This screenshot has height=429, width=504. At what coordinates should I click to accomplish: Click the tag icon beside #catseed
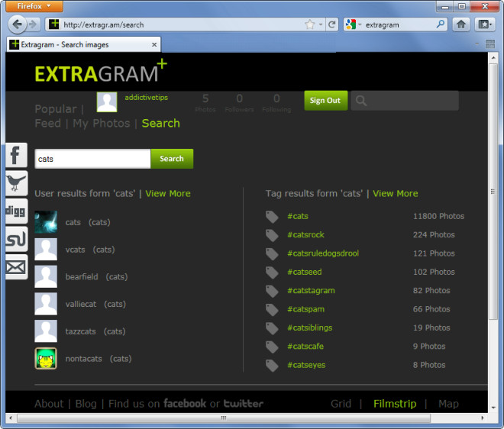click(272, 273)
